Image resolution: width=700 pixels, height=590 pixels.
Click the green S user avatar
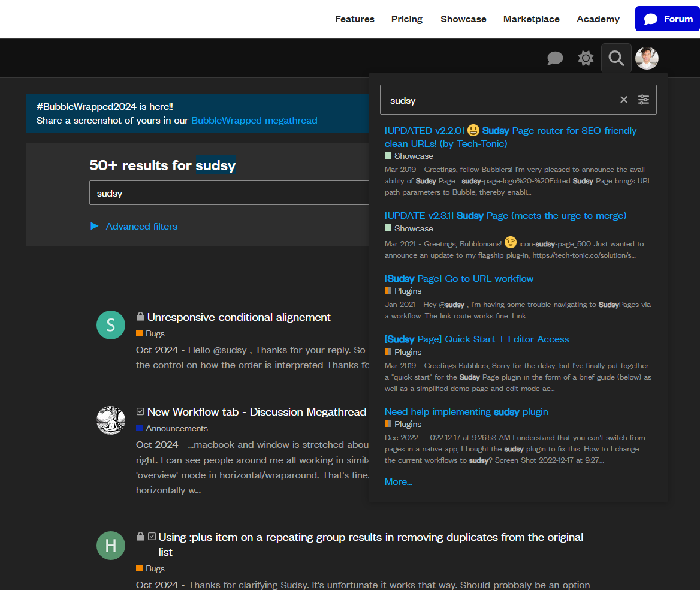[111, 325]
